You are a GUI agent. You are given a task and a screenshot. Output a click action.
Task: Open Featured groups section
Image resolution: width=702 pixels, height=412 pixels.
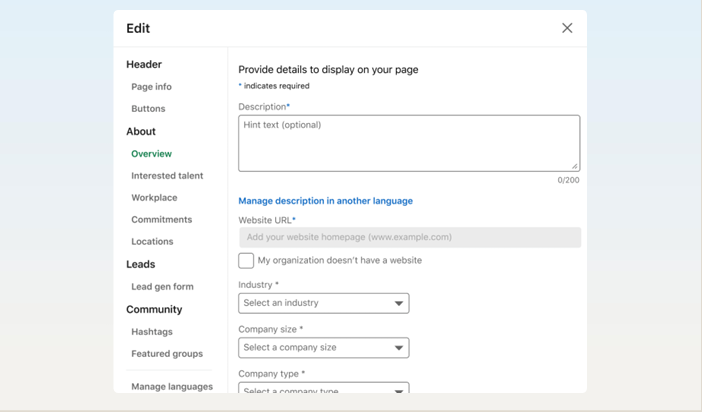pyautogui.click(x=167, y=354)
